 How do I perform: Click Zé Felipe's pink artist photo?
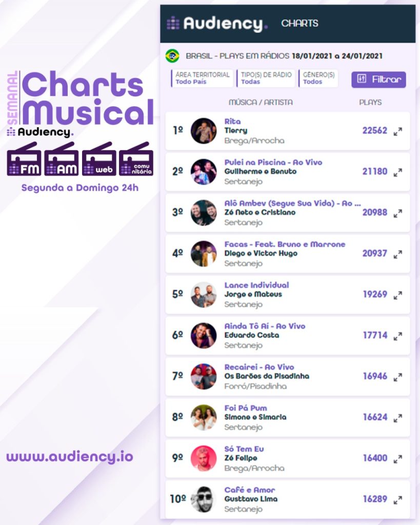pos(203,458)
